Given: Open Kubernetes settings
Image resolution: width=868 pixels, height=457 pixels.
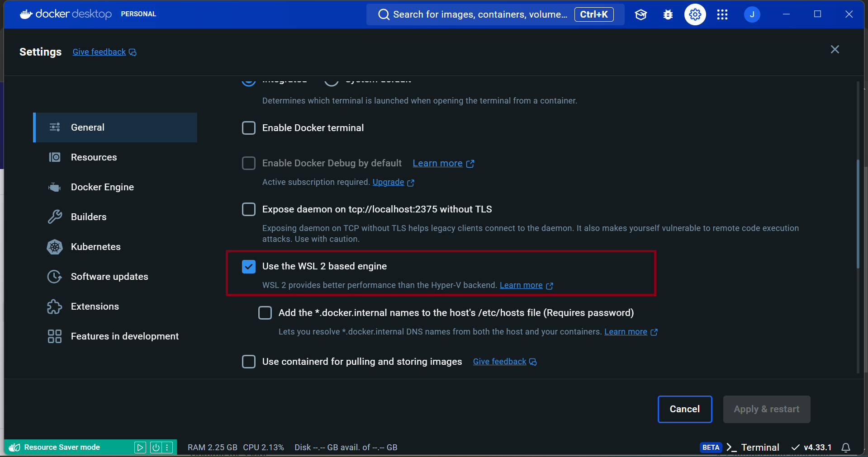Looking at the screenshot, I should [115, 247].
